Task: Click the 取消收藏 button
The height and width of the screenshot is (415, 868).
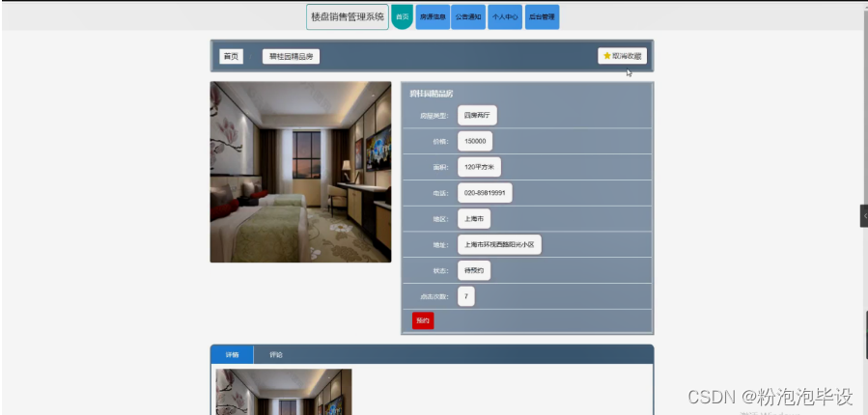Action: (x=622, y=56)
